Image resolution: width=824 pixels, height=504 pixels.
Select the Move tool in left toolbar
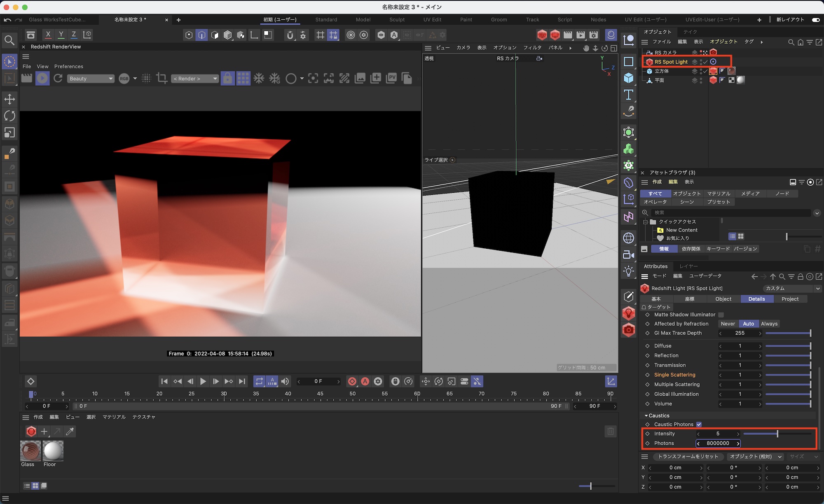pyautogui.click(x=9, y=99)
